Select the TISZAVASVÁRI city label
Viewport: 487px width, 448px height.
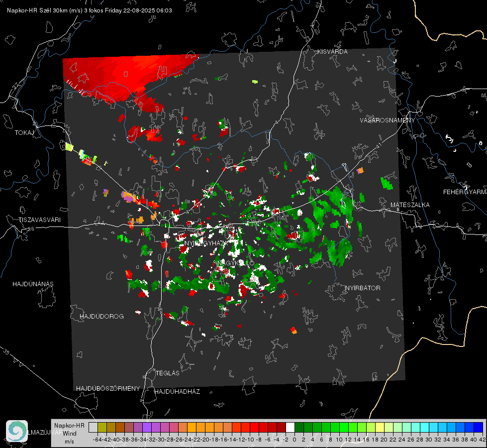[39, 220]
